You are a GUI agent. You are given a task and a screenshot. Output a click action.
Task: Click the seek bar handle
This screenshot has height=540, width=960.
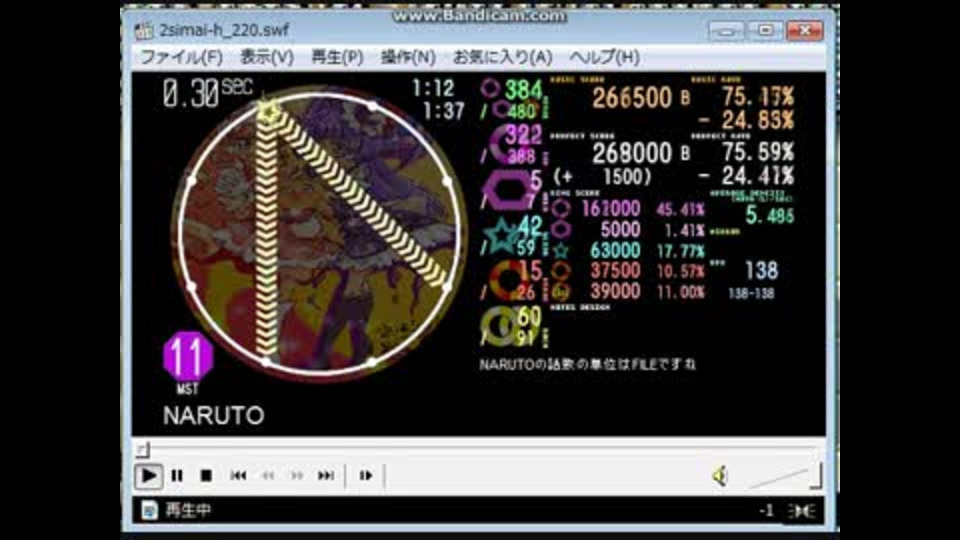(143, 450)
